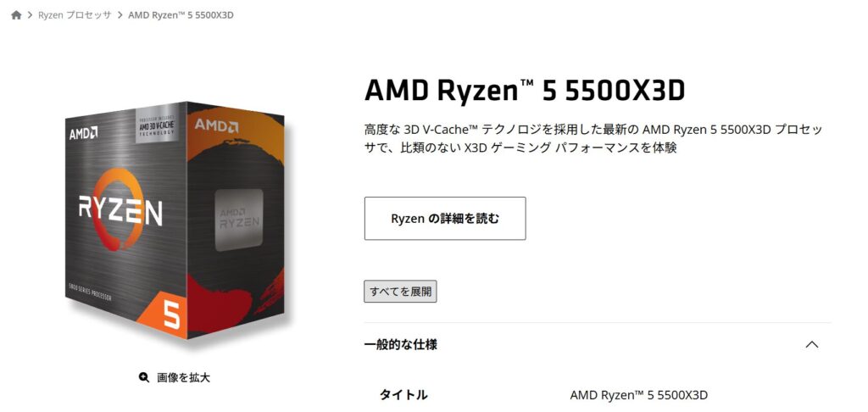Viewport: 868px width, 412px height.
Task: Click the chevron separator after the home icon
Action: click(30, 15)
